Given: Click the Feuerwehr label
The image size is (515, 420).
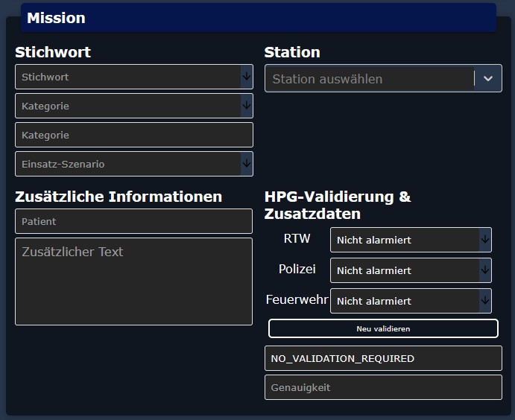Looking at the screenshot, I should pos(297,299).
